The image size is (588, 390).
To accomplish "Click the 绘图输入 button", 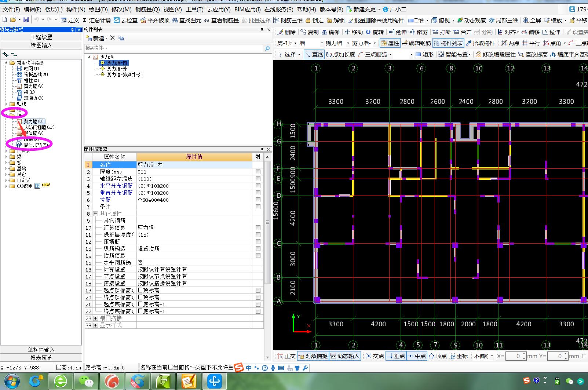I will point(41,45).
